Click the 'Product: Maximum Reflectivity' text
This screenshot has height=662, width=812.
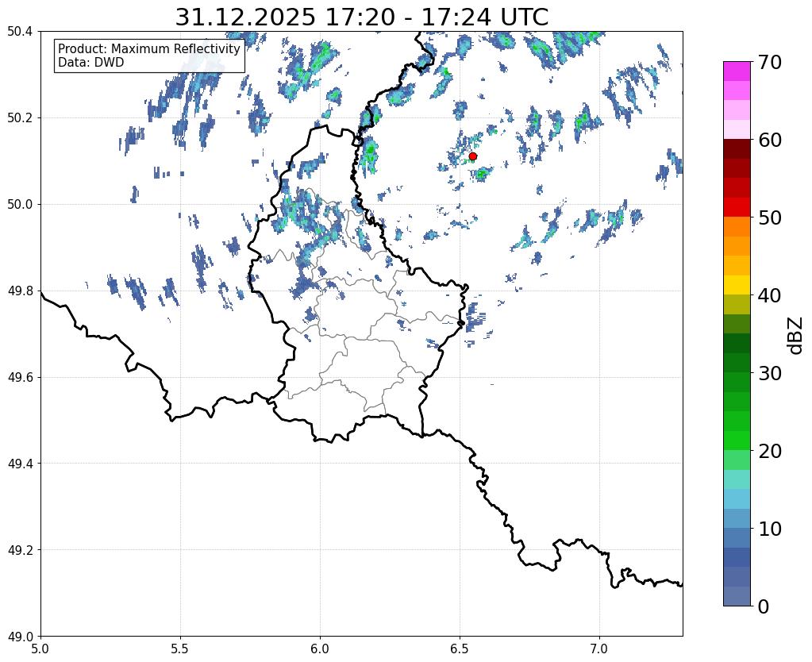pos(149,48)
